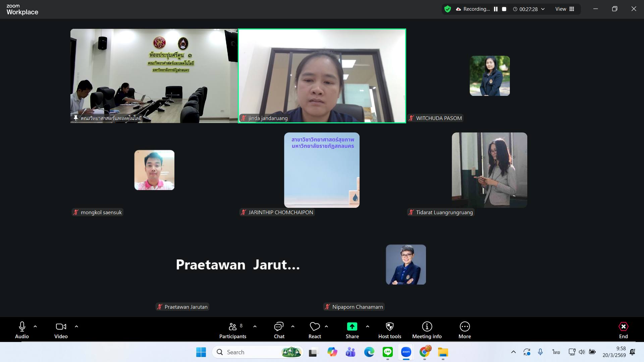Viewport: 644px width, 362px height.
Task: Toggle the Video camera on or off
Action: [61, 326]
